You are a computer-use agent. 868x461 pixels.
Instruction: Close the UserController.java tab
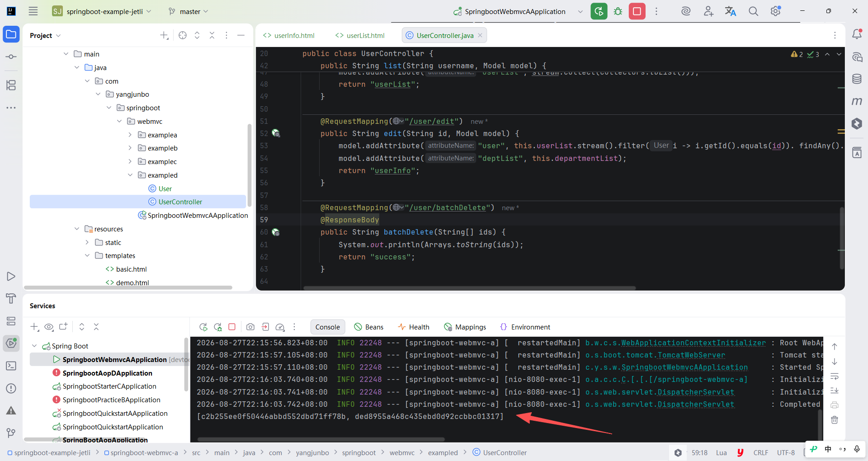[480, 35]
